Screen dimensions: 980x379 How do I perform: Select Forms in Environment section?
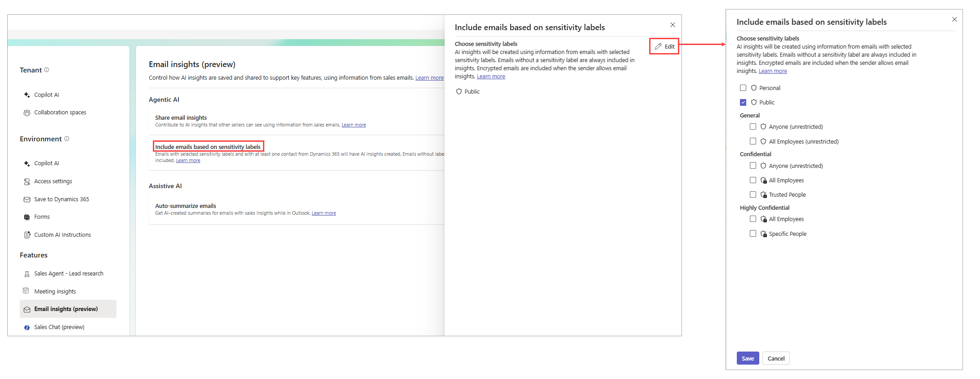point(42,217)
